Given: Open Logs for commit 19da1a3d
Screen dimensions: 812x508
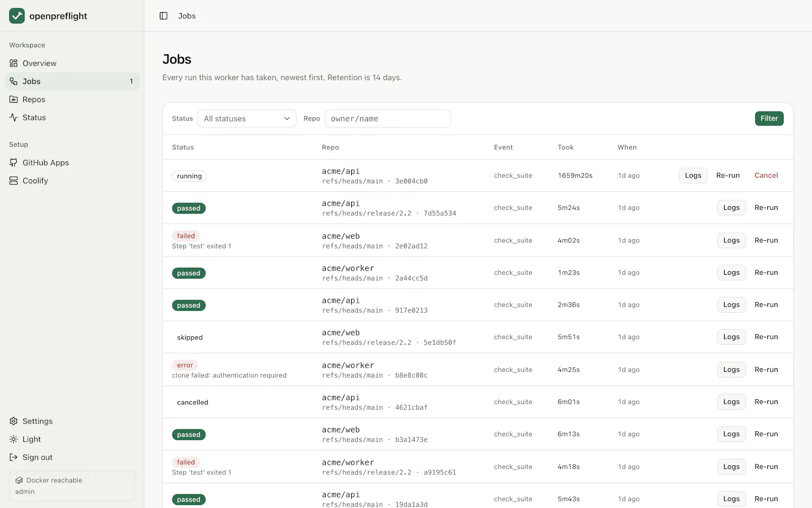Looking at the screenshot, I should coord(731,499).
